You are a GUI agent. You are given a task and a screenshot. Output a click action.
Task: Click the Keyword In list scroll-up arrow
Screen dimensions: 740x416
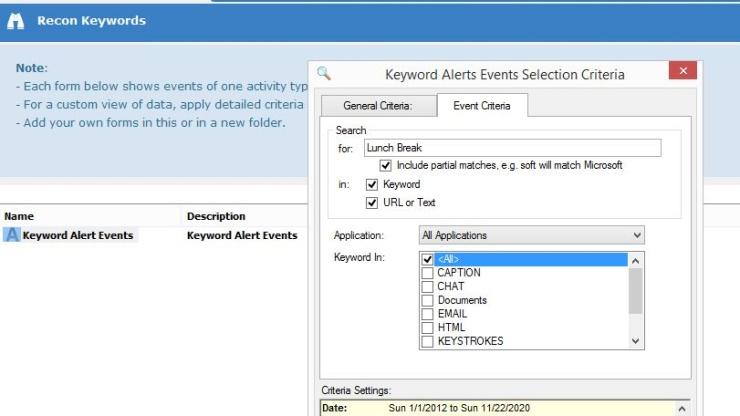tap(636, 261)
